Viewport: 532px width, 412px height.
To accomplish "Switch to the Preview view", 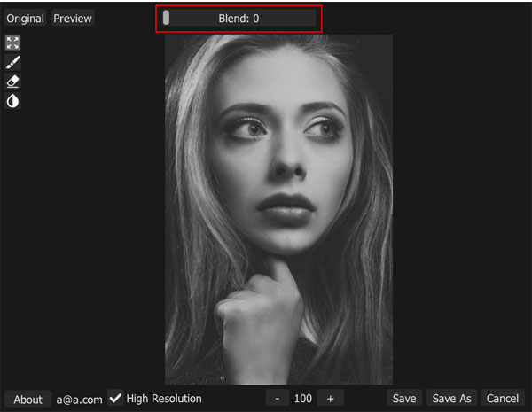I will (73, 19).
